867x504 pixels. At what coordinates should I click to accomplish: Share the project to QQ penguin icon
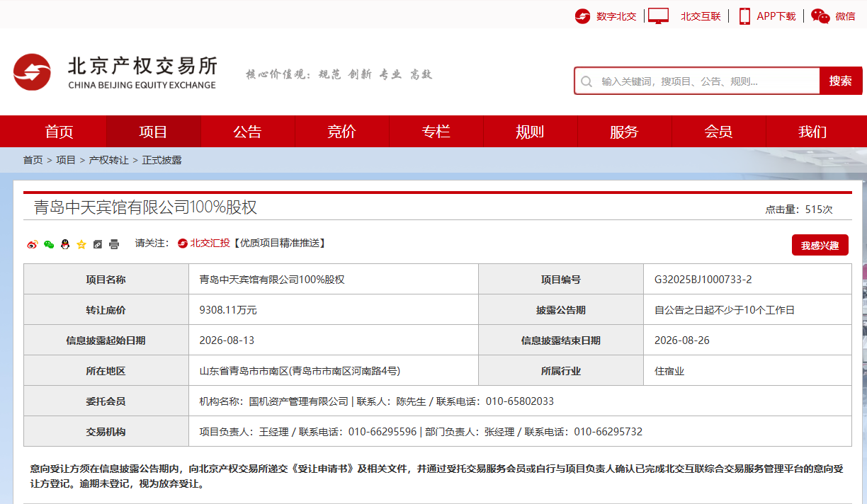65,244
